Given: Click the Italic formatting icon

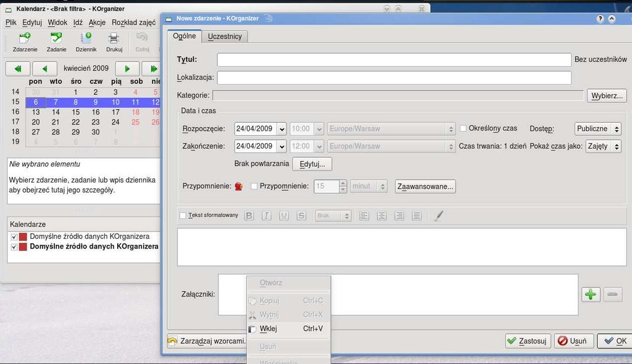Looking at the screenshot, I should [267, 216].
